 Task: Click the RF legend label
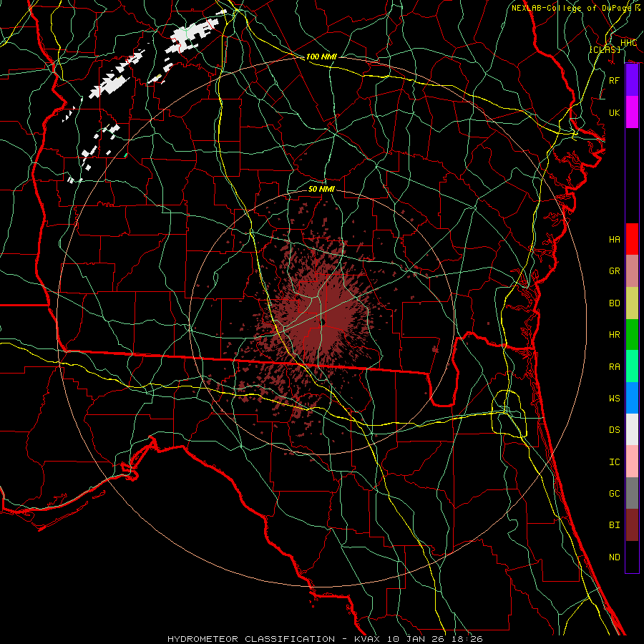pyautogui.click(x=615, y=80)
